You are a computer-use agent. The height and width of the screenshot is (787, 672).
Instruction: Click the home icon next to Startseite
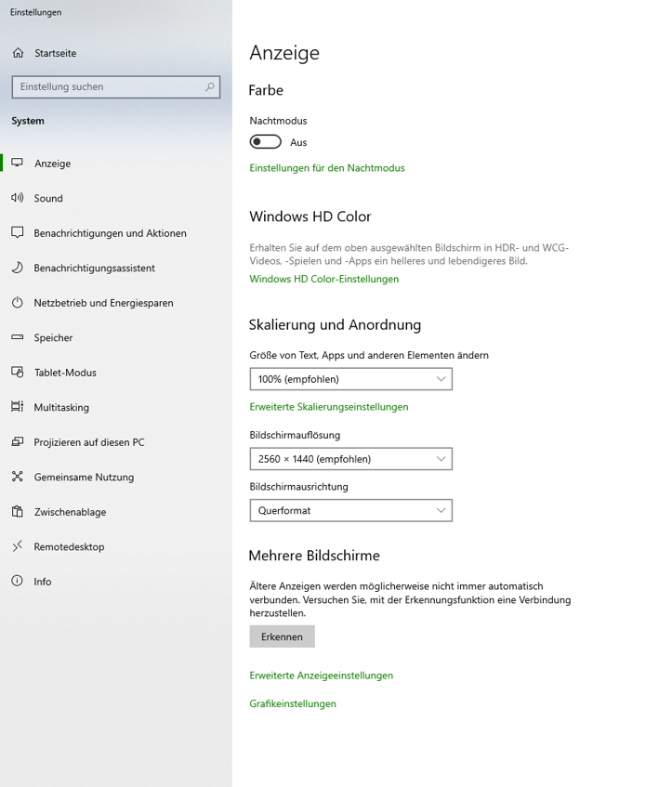(x=18, y=53)
